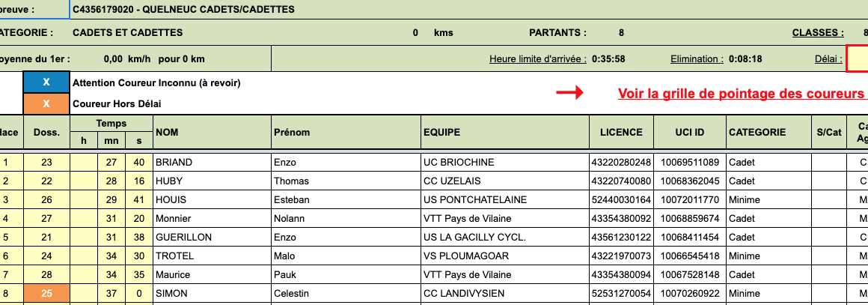
Task: Click the UCI ID column header
Action: pos(689,133)
